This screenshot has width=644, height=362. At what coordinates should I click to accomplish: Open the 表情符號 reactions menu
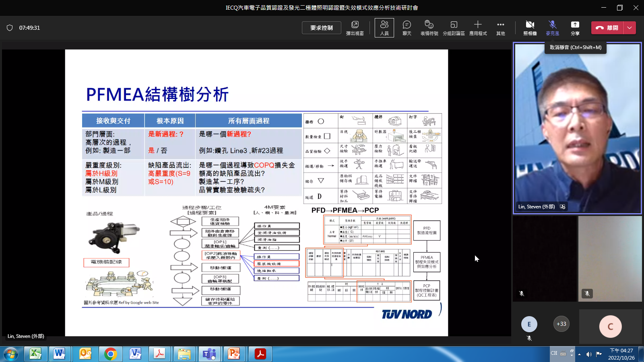429,28
